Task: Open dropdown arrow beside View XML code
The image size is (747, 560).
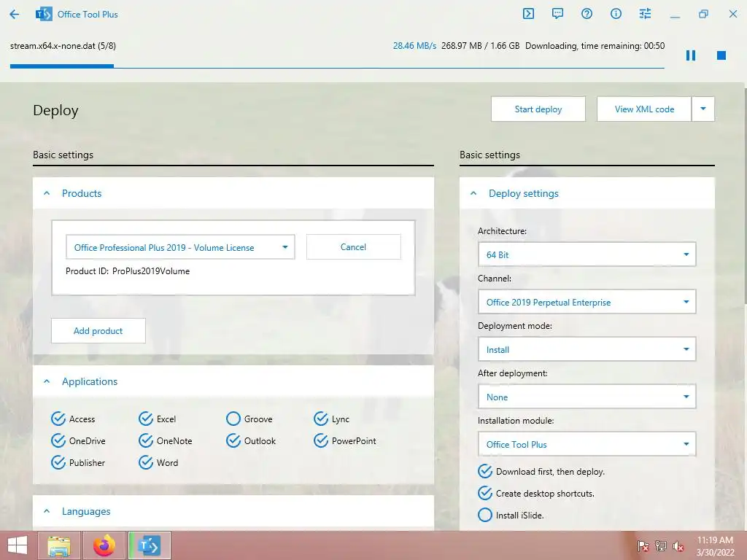Action: 703,109
